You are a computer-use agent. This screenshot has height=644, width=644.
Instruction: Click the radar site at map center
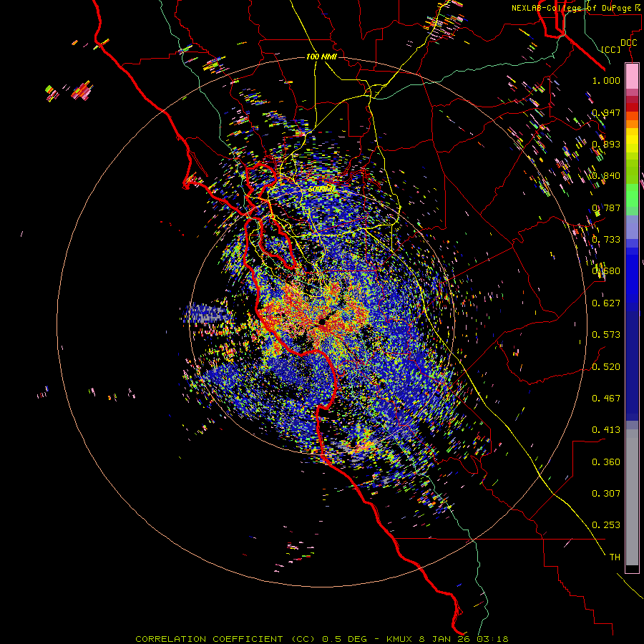tap(322, 321)
